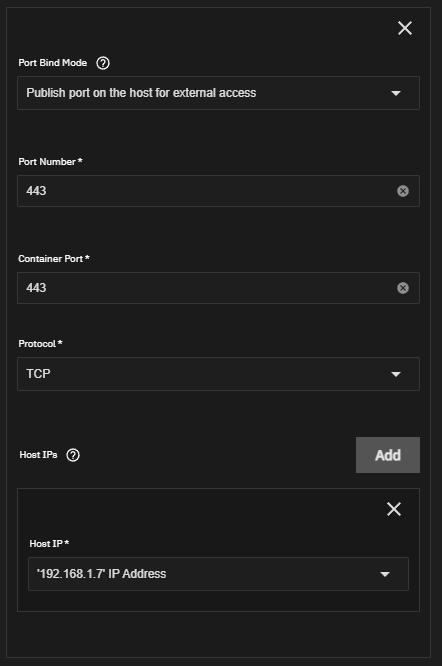Show the Host IPs help tooltip
442x666 pixels.
coord(73,455)
